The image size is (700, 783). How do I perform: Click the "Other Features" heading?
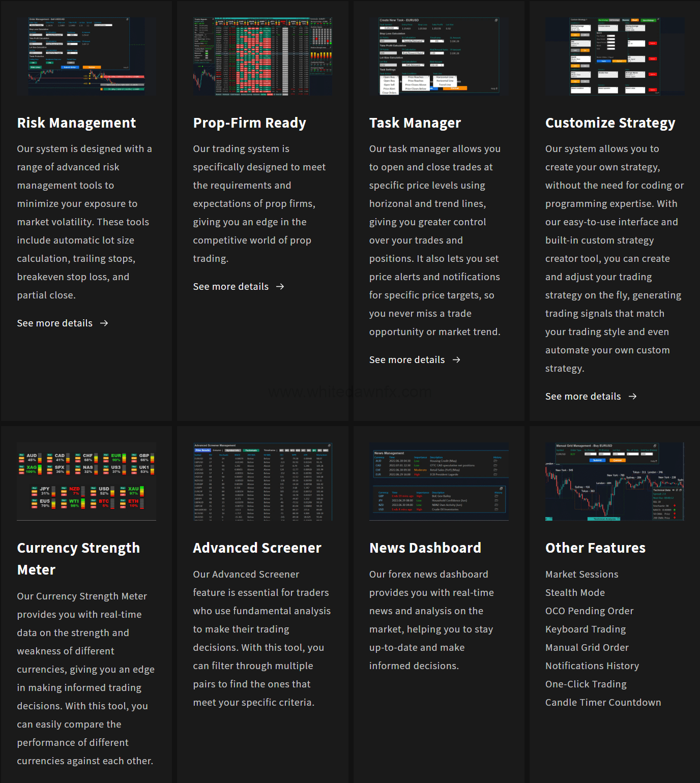click(595, 548)
